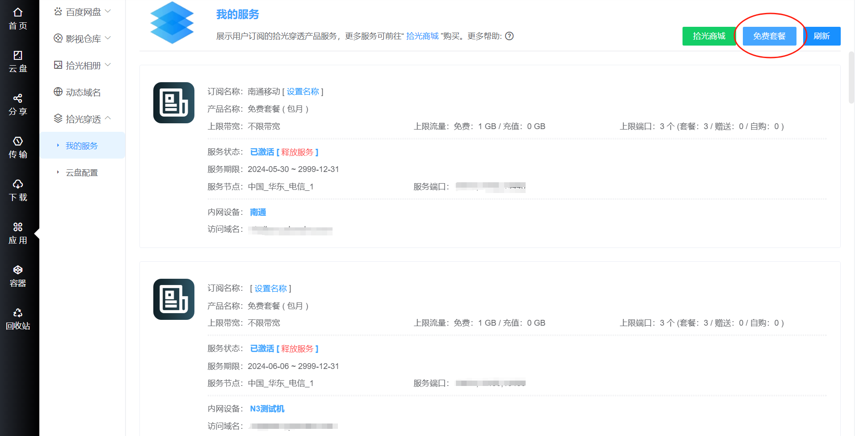
Task: Click the 影视仓库 film reel icon
Action: coord(58,38)
